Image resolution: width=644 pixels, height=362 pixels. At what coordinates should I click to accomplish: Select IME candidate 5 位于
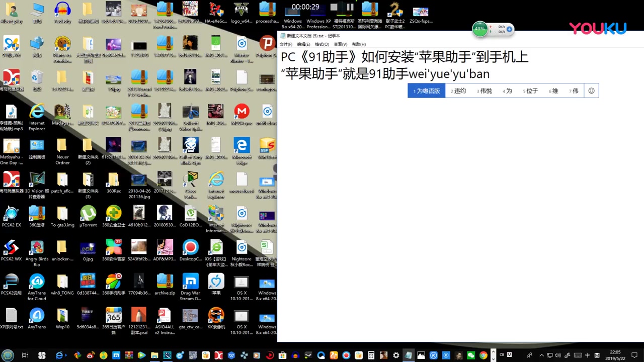[x=530, y=91]
